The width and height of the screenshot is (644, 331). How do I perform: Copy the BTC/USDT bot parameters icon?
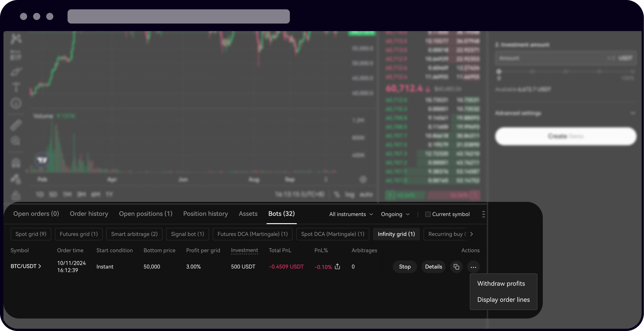[456, 267]
